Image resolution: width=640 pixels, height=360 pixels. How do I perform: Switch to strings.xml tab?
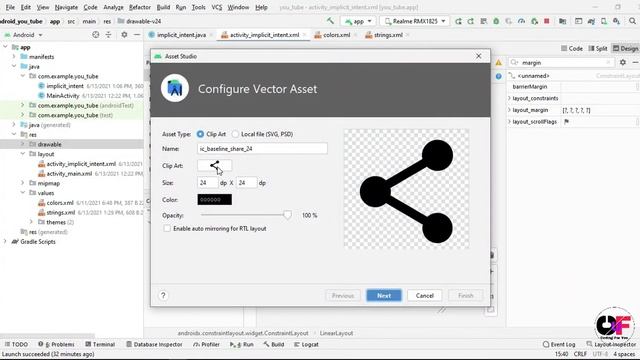pyautogui.click(x=388, y=35)
